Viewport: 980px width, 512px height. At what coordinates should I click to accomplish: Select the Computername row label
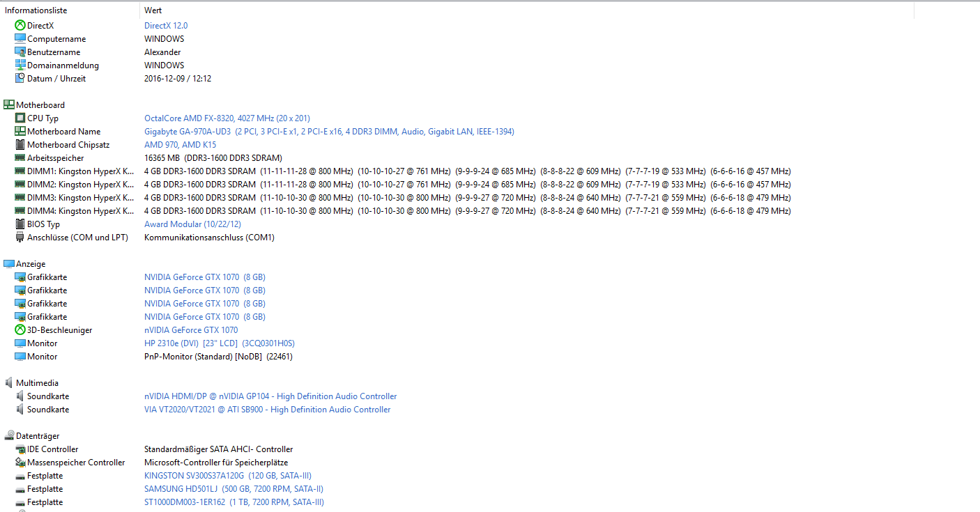(56, 39)
